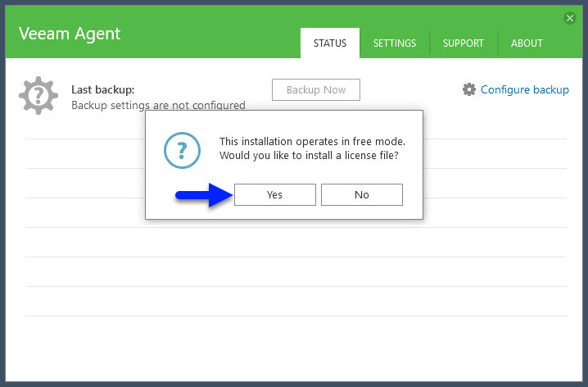Select the ABOUT tab

click(527, 43)
